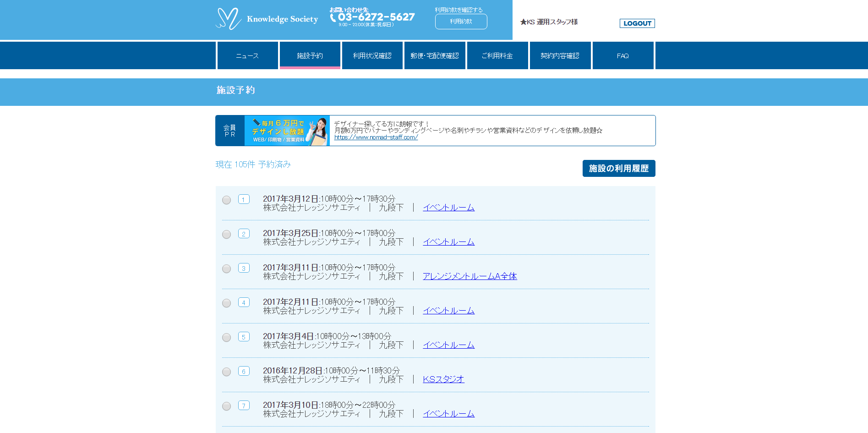Select radio button for 2016年12月28日 reservation
This screenshot has height=433, width=868.
click(226, 372)
